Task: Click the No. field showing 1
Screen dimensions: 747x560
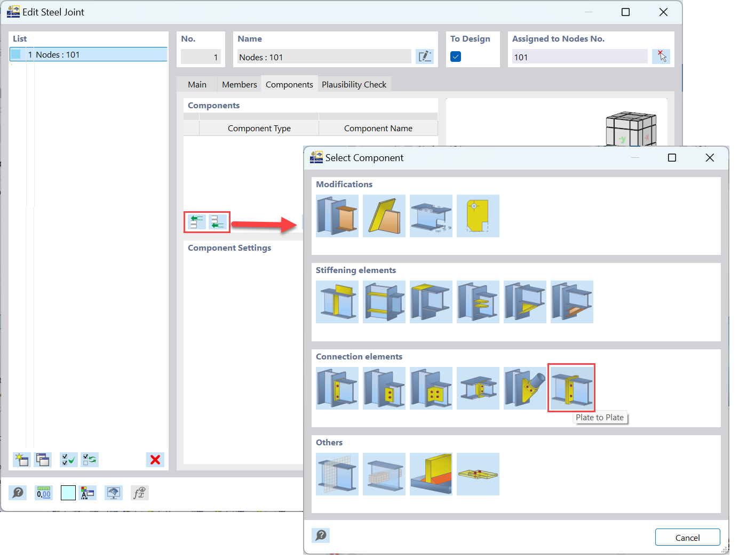Action: pos(201,57)
